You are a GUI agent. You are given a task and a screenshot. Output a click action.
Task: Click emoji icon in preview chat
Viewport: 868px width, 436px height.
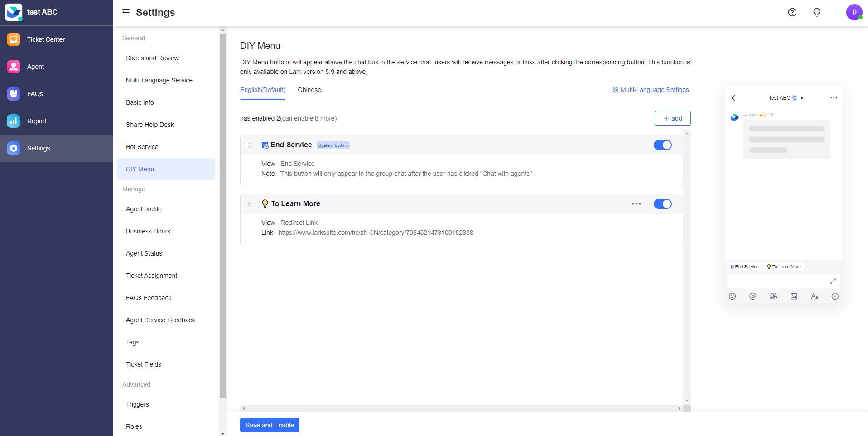733,296
